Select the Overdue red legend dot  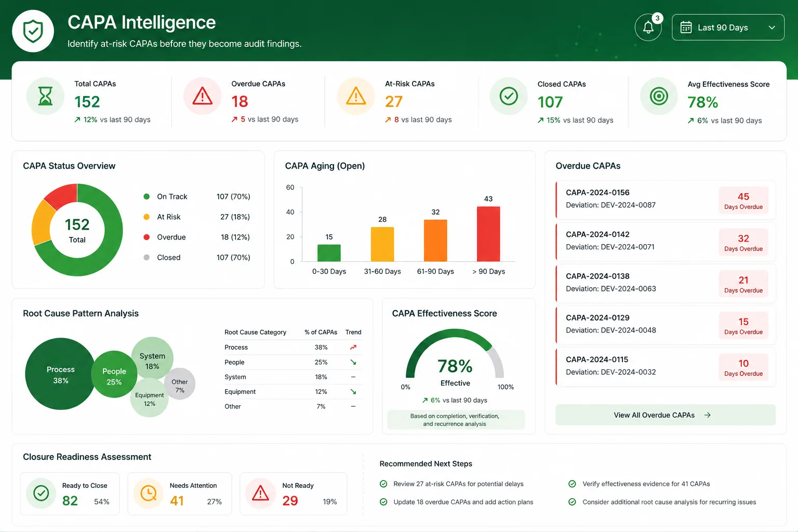click(x=147, y=237)
